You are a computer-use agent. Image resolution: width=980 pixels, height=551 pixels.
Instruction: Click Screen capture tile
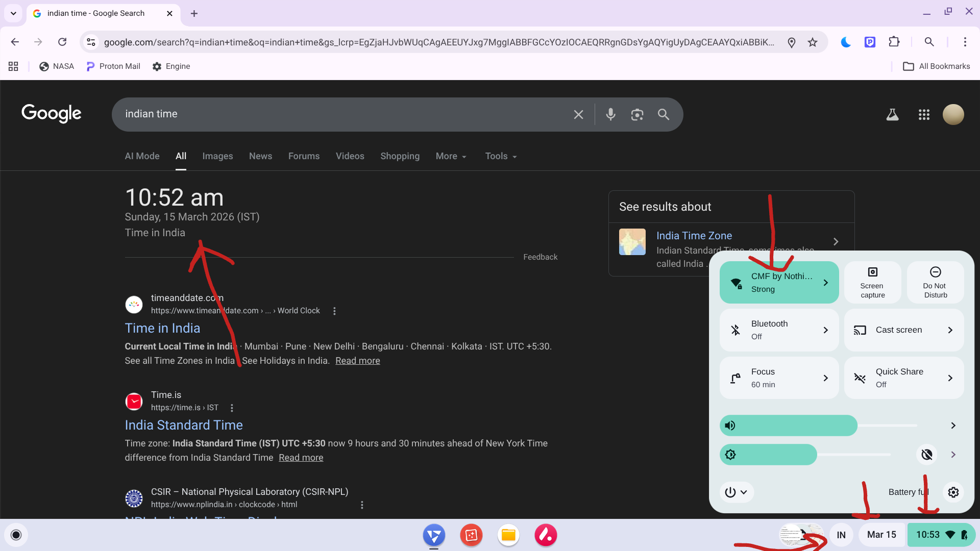872,282
